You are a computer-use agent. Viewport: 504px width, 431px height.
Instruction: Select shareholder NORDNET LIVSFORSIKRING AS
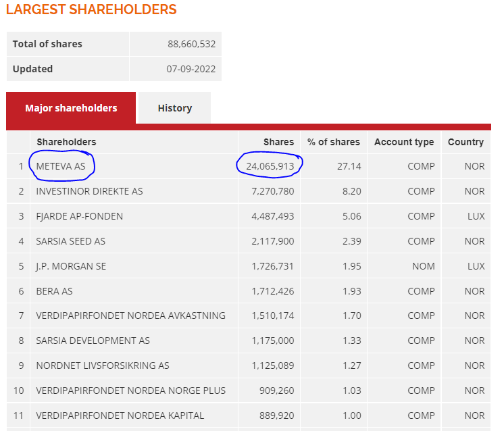(103, 365)
